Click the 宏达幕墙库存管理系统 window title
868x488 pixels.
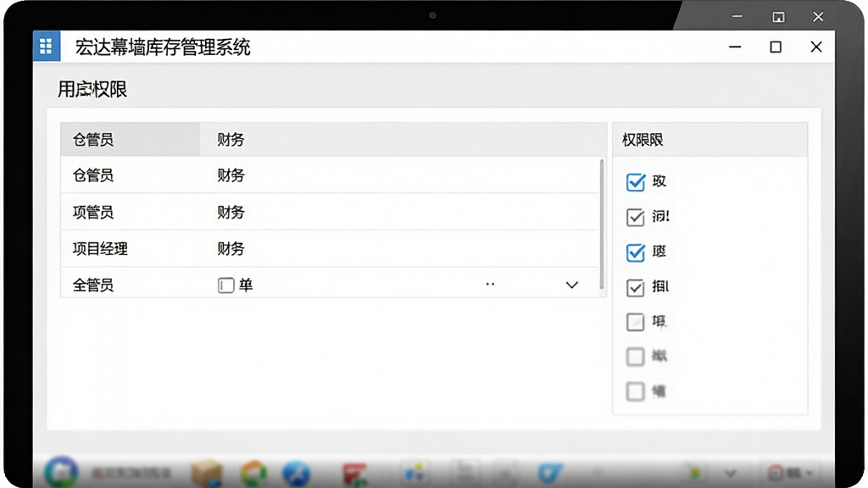163,47
